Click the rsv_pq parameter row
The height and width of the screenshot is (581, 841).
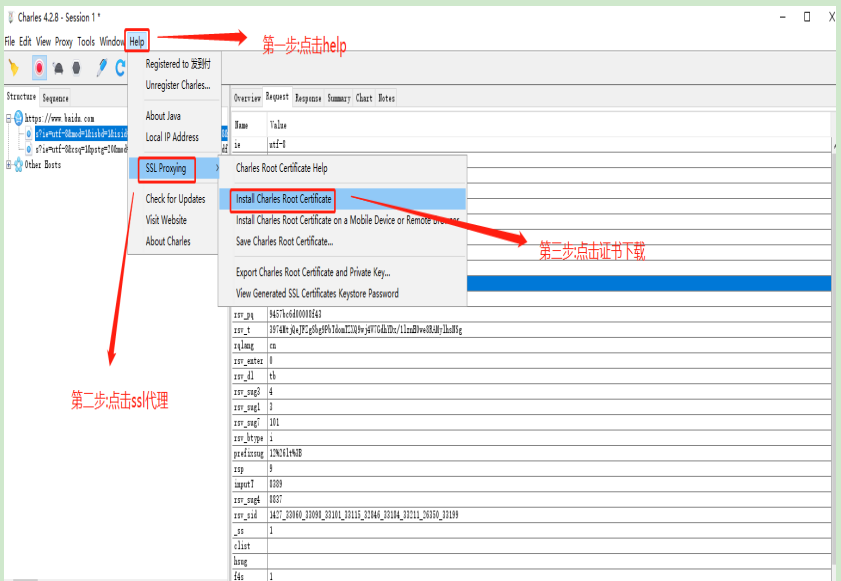(532, 314)
